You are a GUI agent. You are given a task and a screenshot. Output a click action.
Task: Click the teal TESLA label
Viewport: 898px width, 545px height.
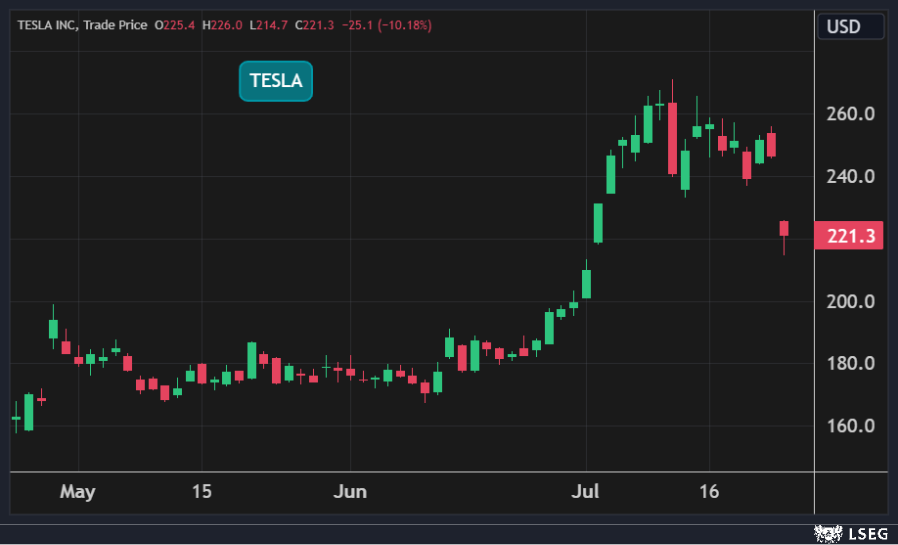click(276, 81)
